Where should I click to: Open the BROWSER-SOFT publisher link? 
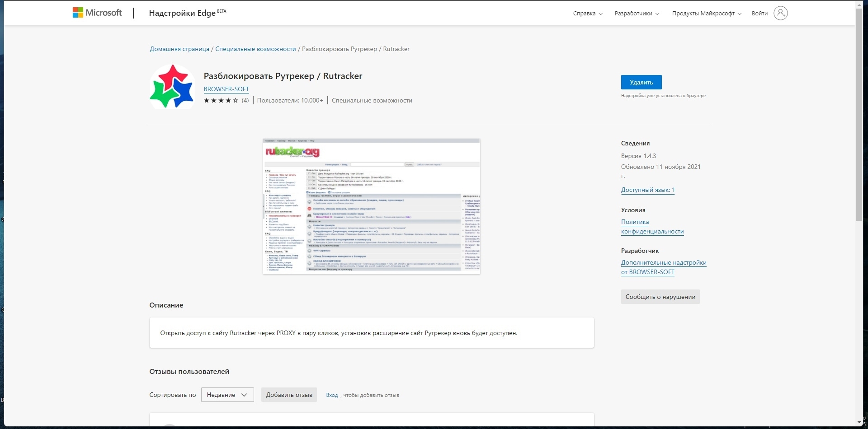point(226,89)
